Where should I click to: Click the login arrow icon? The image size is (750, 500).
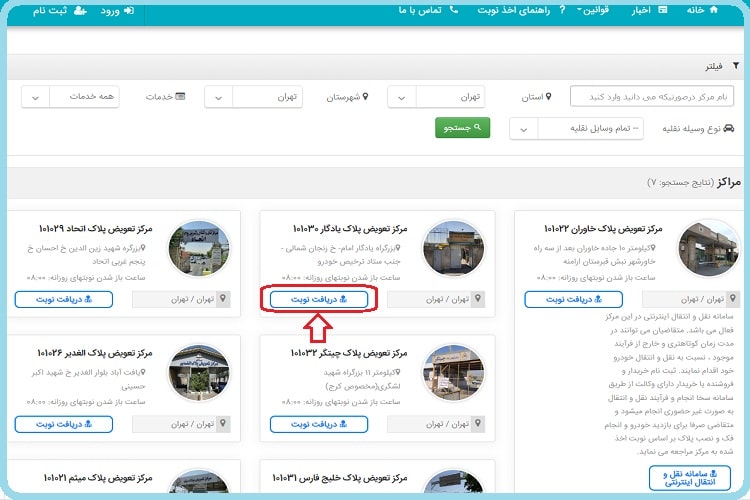coord(129,10)
